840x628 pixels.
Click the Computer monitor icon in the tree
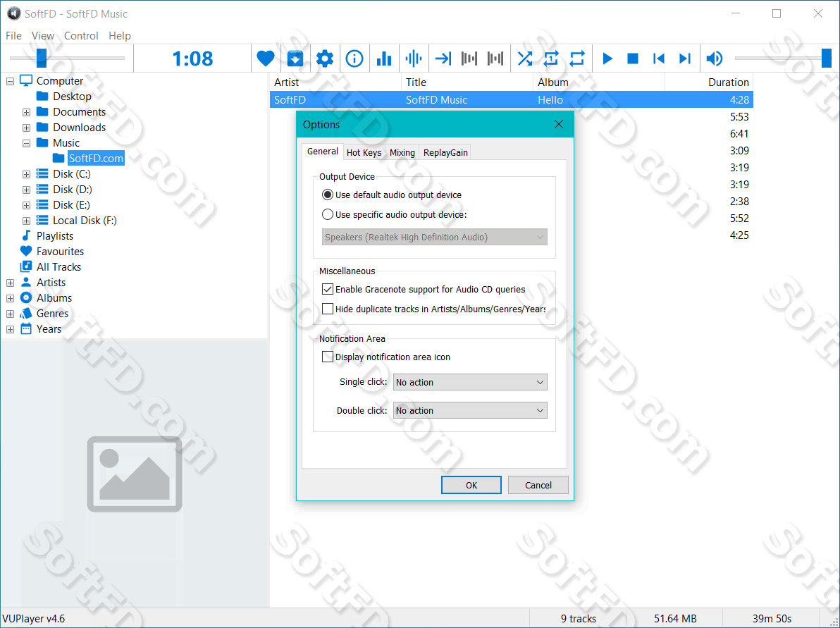(x=25, y=80)
